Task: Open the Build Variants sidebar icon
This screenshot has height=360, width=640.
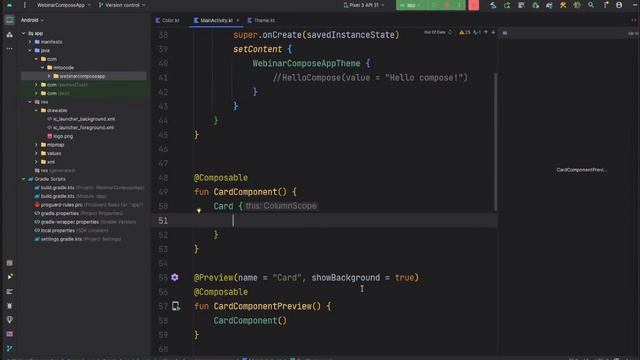Action: [x=9, y=263]
